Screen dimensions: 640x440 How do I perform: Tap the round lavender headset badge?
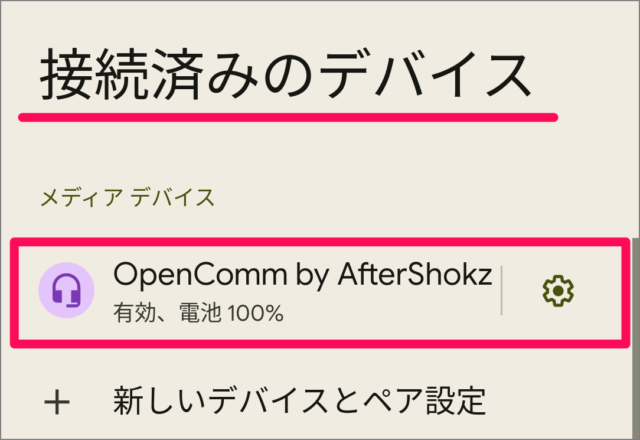click(66, 291)
